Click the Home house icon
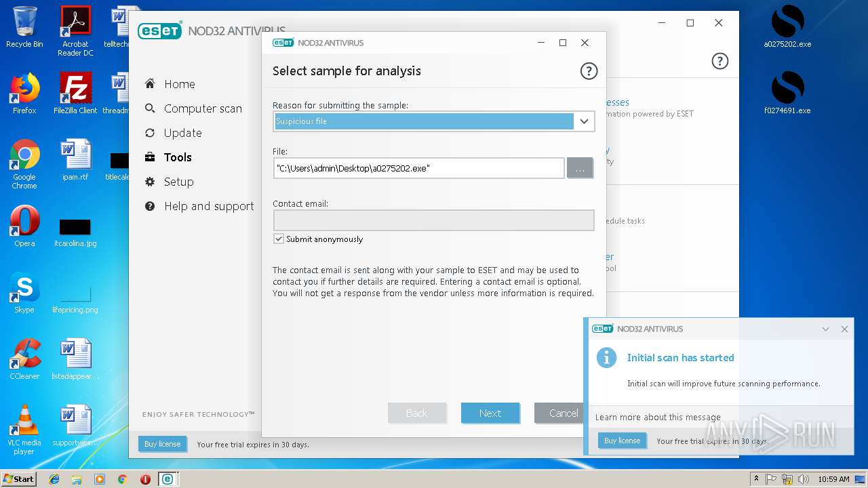This screenshot has width=868, height=488. (x=150, y=84)
